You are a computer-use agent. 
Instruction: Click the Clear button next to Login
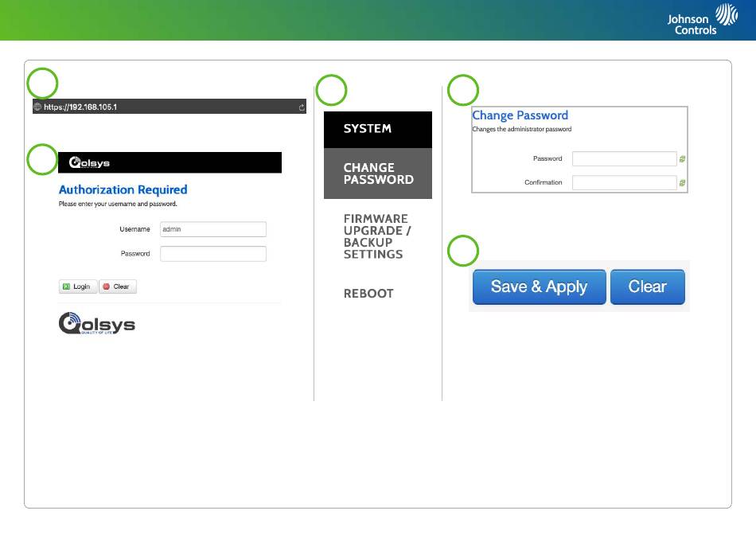118,286
